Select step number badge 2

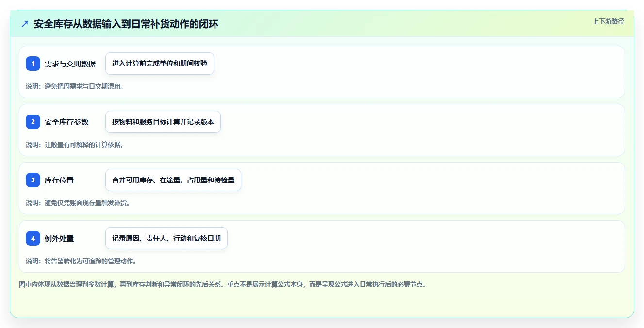pyautogui.click(x=33, y=122)
